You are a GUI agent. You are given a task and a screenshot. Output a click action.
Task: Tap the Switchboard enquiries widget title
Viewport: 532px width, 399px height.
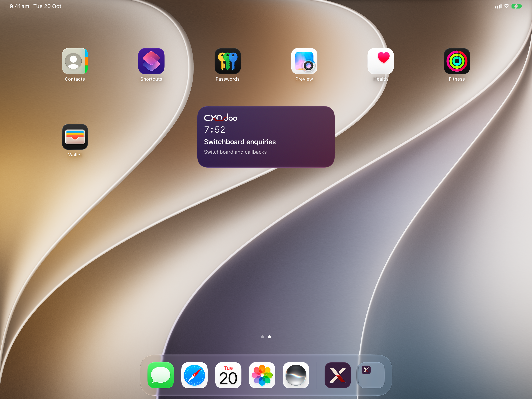[240, 142]
